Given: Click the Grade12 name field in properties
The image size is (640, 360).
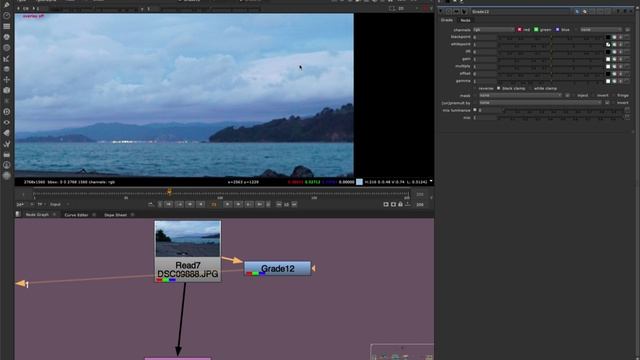Looking at the screenshot, I should (522, 11).
